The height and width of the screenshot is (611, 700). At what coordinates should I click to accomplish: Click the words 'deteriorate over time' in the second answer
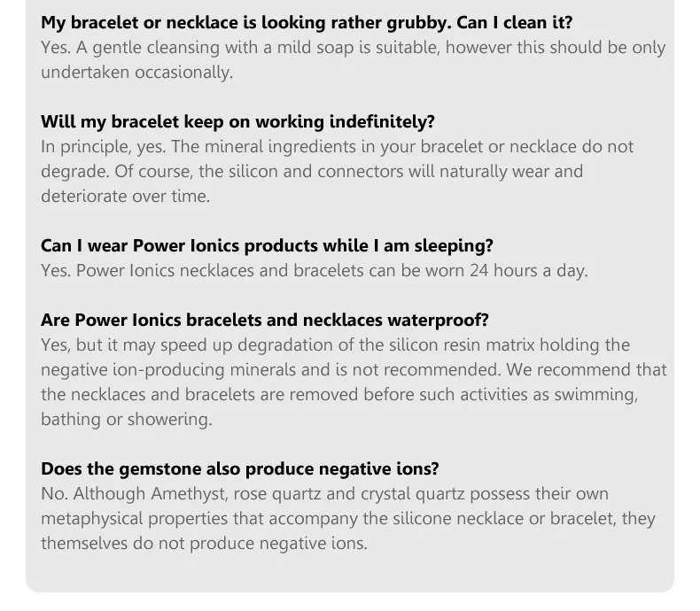click(x=125, y=196)
